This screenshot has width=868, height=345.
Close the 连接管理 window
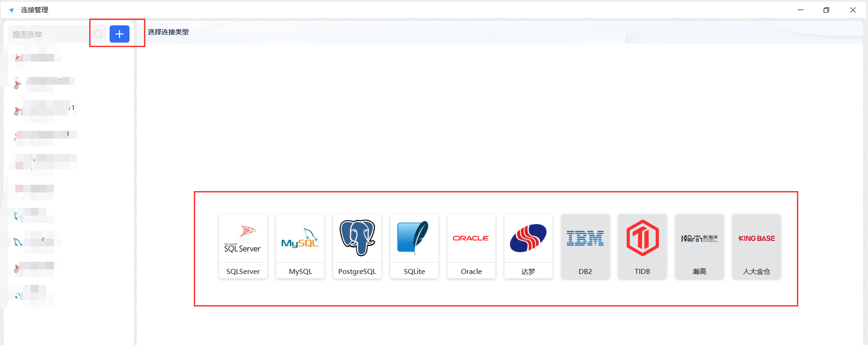[853, 10]
